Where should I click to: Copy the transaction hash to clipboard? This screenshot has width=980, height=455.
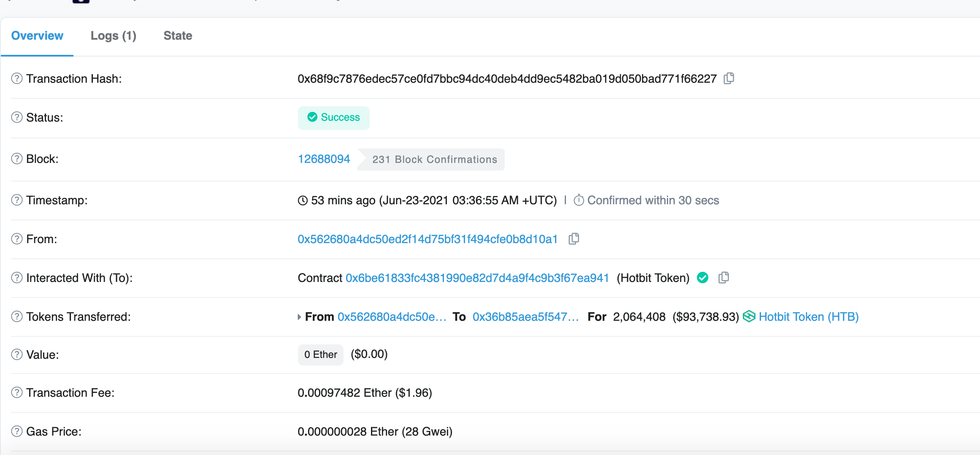click(x=729, y=79)
